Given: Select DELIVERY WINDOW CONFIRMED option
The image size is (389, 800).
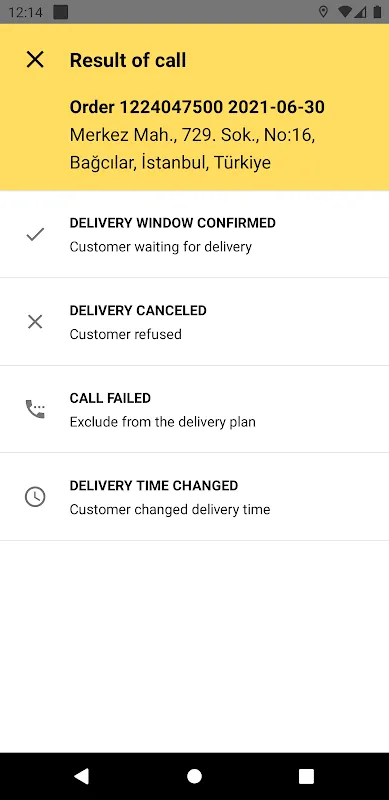Looking at the screenshot, I should (194, 235).
